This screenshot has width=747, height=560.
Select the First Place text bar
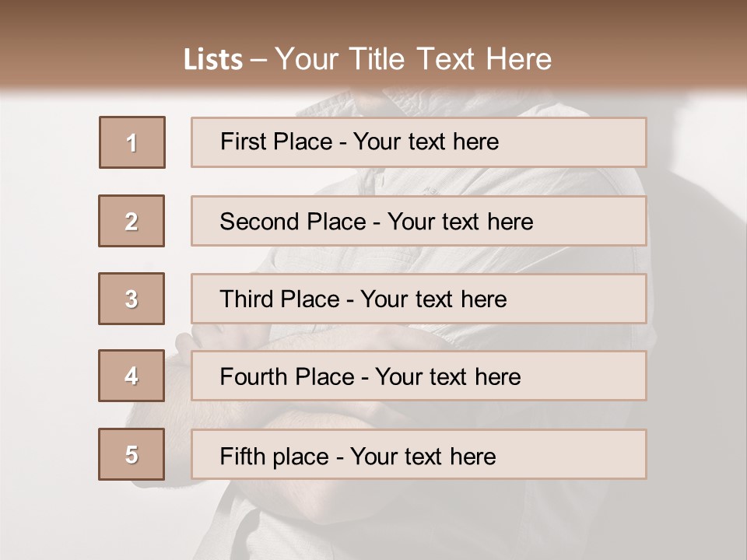coord(419,142)
